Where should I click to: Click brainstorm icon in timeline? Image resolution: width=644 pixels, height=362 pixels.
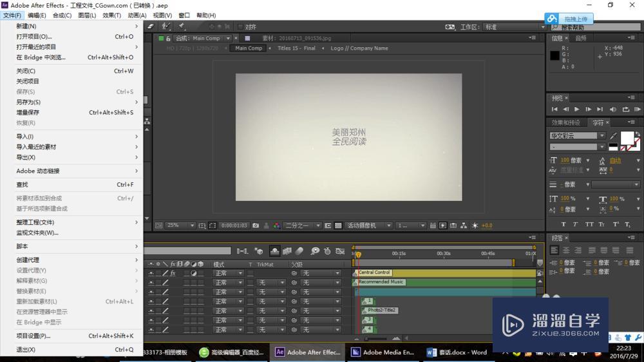(315, 251)
